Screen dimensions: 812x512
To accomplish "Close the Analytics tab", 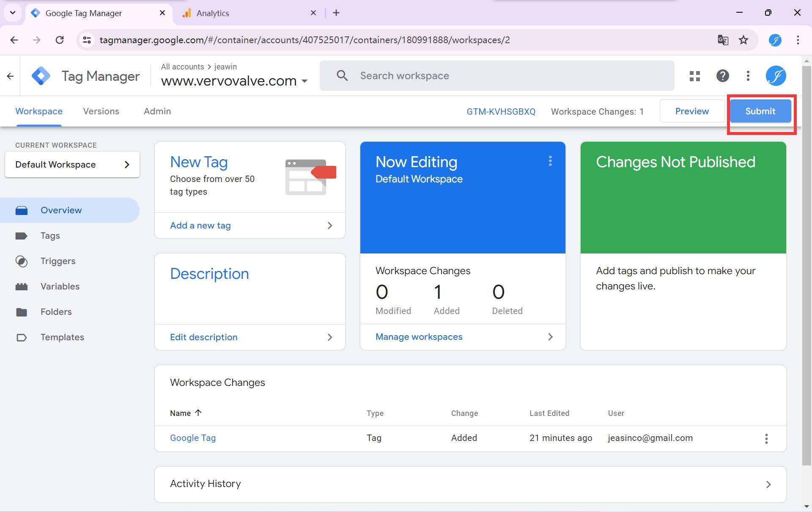I will point(313,13).
